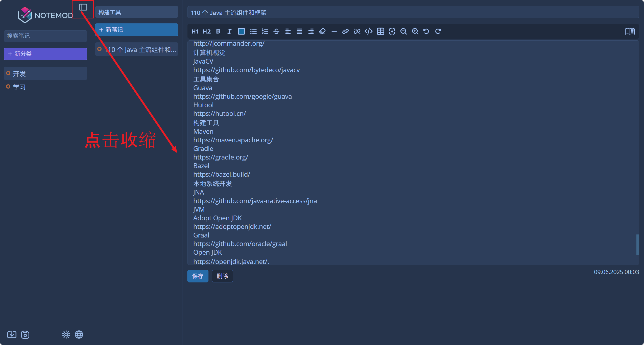Insert a hyperlink

345,31
